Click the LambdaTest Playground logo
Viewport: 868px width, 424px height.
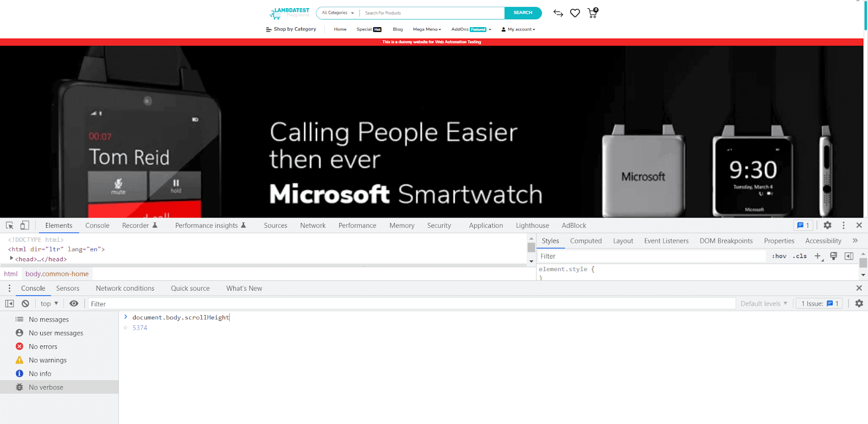(289, 13)
